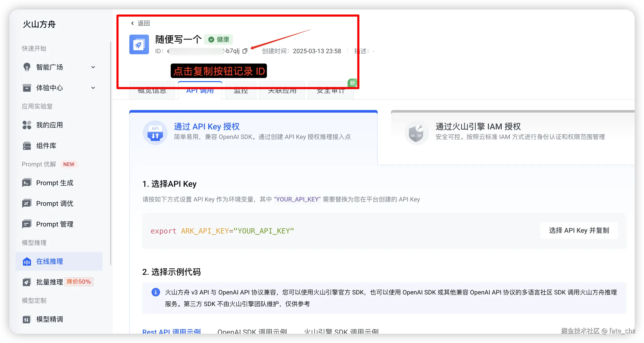Click the copy ID icon next to b7qlj
This screenshot has width=644, height=343.
(x=245, y=51)
